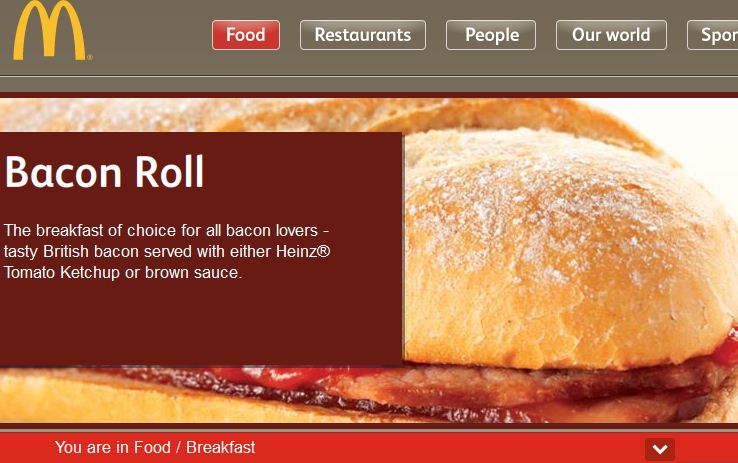This screenshot has width=738, height=463.
Task: Click the 'brown sauce' text in the description
Action: tap(193, 272)
